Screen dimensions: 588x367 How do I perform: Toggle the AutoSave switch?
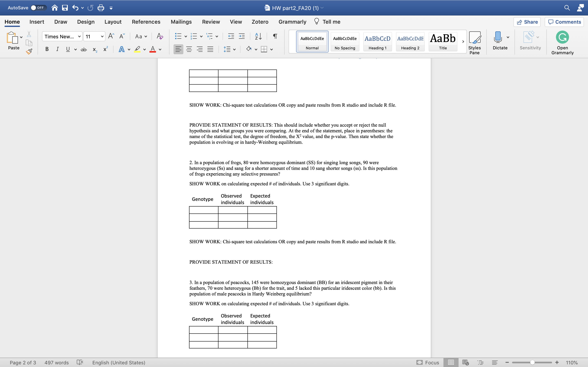coord(38,8)
